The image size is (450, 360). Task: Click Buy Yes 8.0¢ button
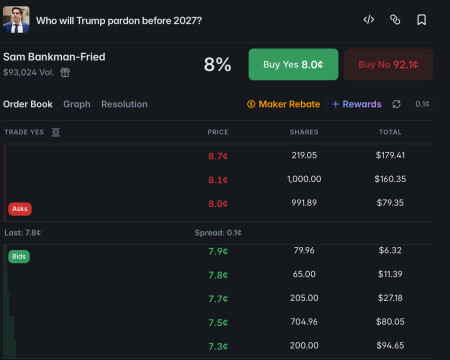[293, 64]
